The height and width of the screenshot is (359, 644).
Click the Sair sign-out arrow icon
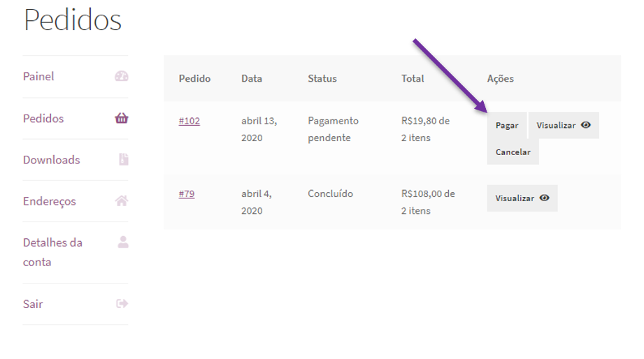122,303
